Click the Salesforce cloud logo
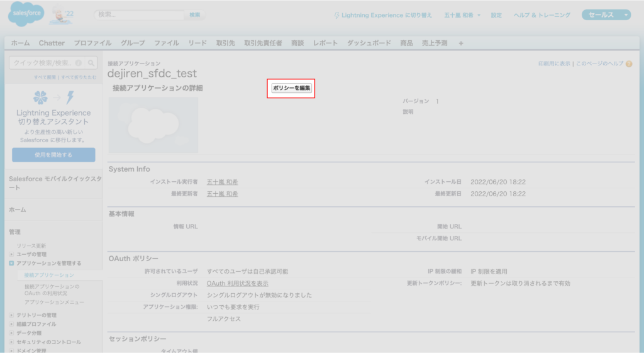The width and height of the screenshot is (644, 353). pos(26,14)
